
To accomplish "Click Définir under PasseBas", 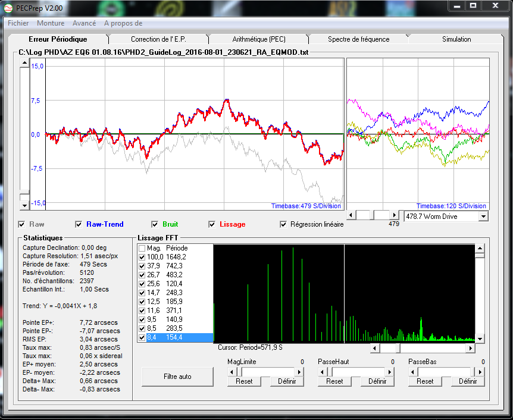I will coord(468,381).
